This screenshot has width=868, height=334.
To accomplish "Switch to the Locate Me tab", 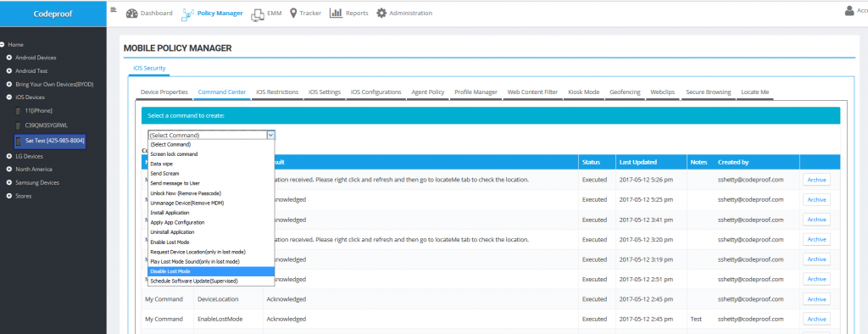I will click(x=755, y=92).
